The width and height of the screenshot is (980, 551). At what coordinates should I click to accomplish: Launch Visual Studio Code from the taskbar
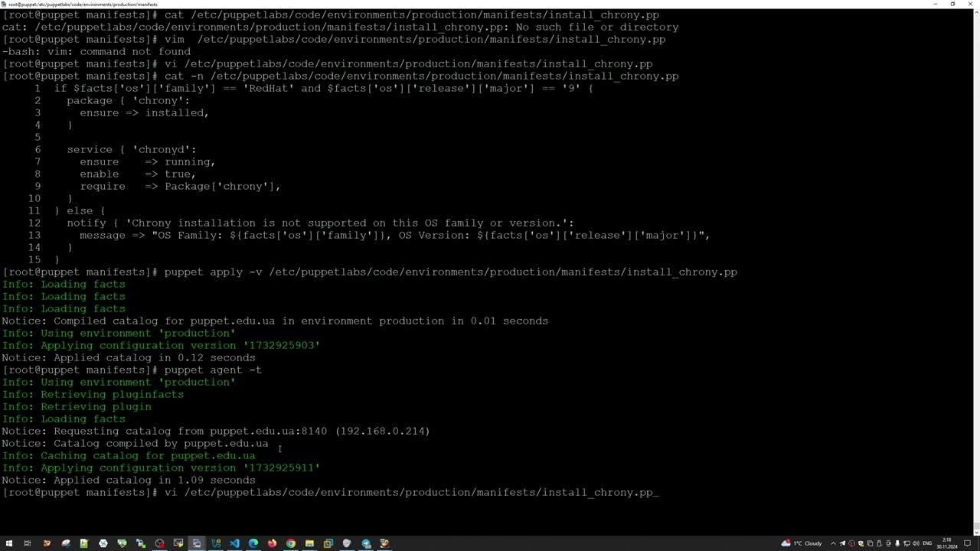pyautogui.click(x=234, y=543)
